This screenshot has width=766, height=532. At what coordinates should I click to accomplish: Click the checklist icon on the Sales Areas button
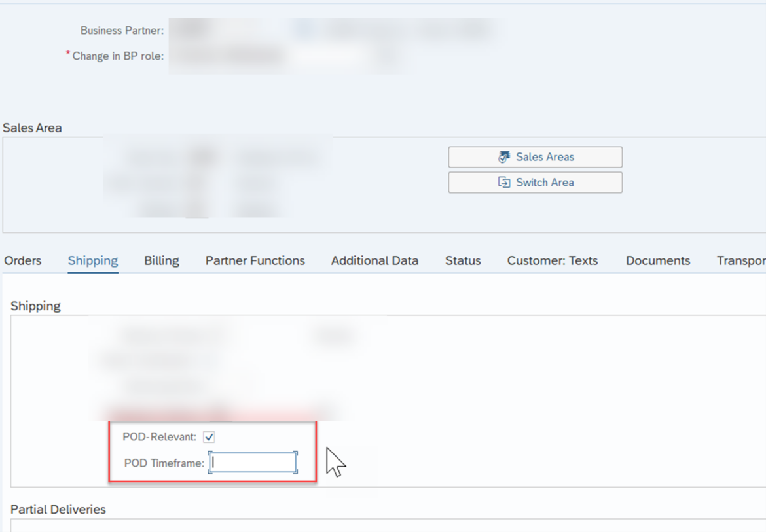click(504, 157)
